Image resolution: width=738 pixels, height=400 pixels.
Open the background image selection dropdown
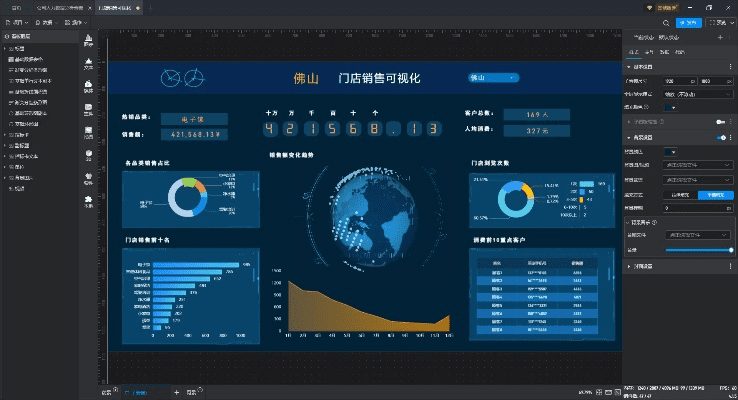698,165
